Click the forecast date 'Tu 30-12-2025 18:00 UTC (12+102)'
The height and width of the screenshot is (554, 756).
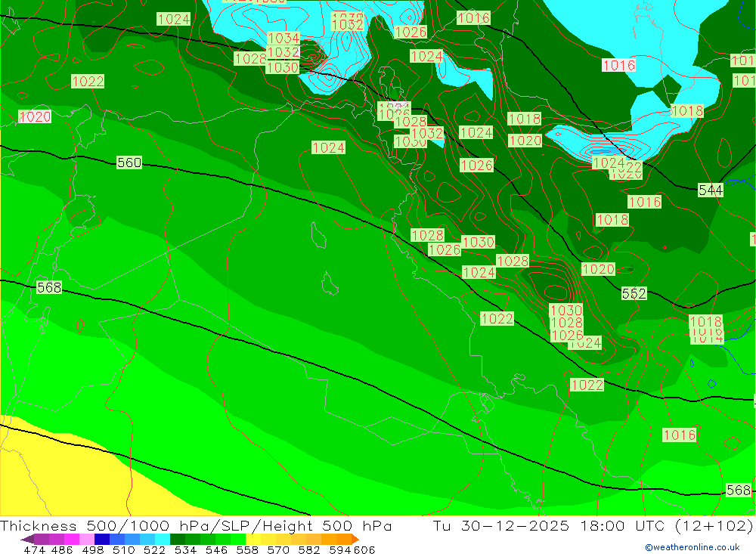(593, 525)
